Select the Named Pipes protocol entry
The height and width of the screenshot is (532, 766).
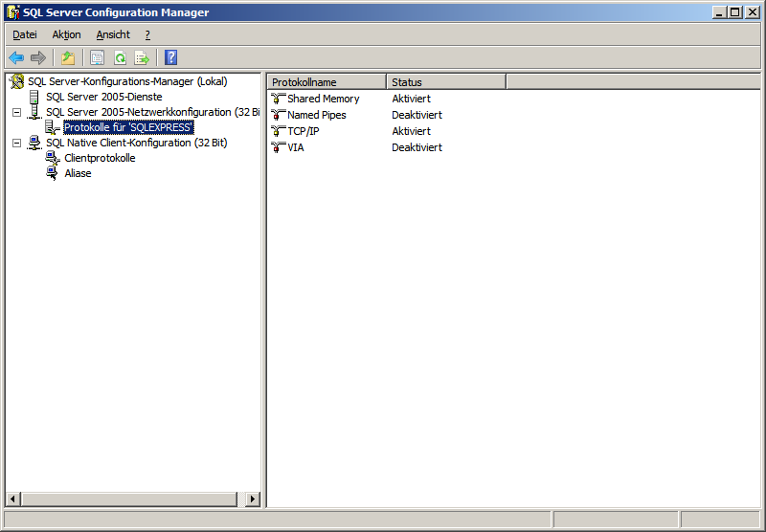(316, 115)
